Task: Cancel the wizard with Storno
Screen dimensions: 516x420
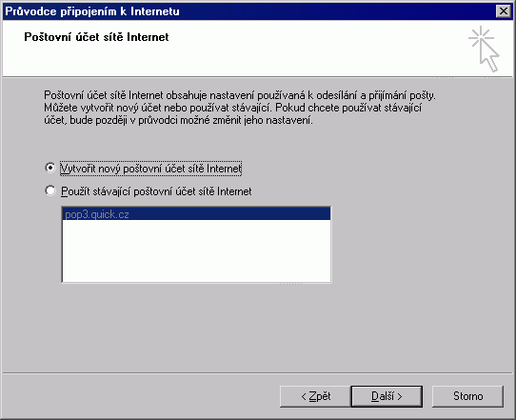Action: click(467, 396)
